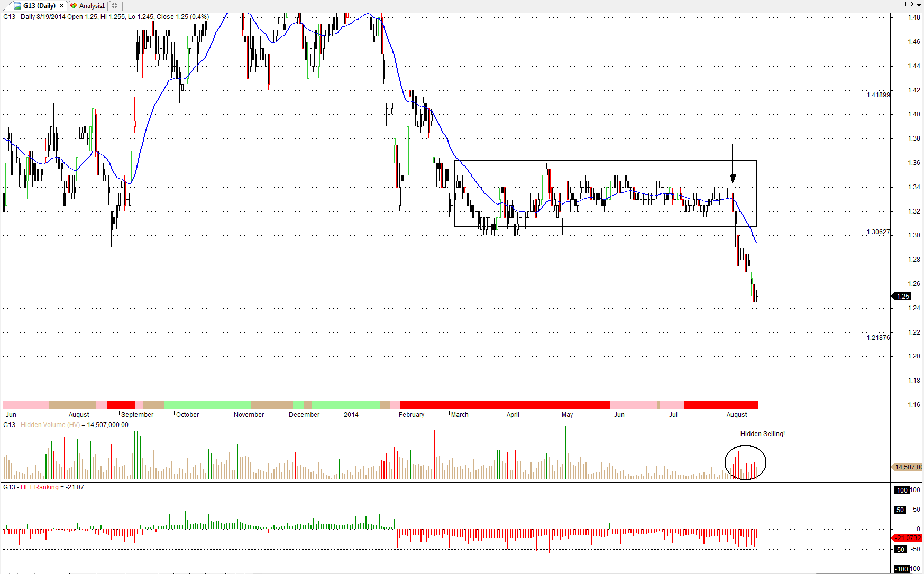Close the G13 (Daily) tab
This screenshot has height=574, width=924.
point(61,6)
